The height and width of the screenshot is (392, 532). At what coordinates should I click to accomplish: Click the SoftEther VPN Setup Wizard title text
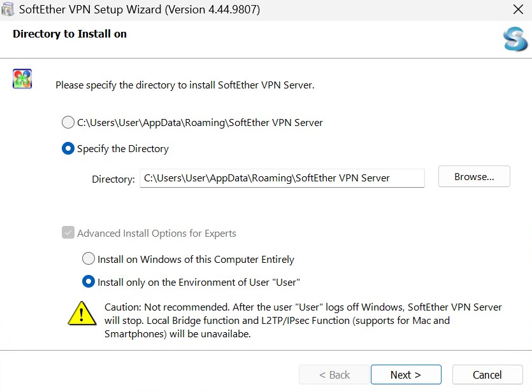tap(140, 10)
